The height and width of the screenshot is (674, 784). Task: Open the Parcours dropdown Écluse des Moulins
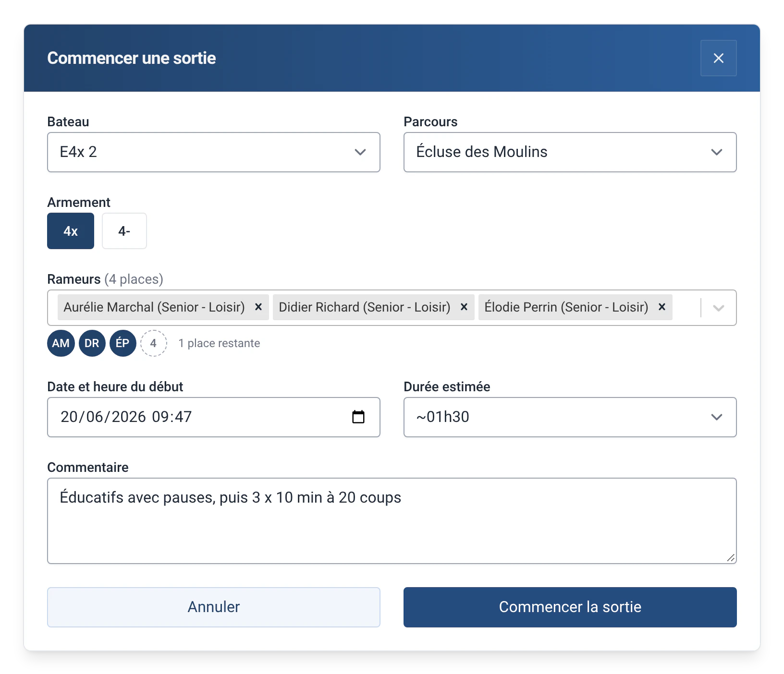tap(570, 152)
